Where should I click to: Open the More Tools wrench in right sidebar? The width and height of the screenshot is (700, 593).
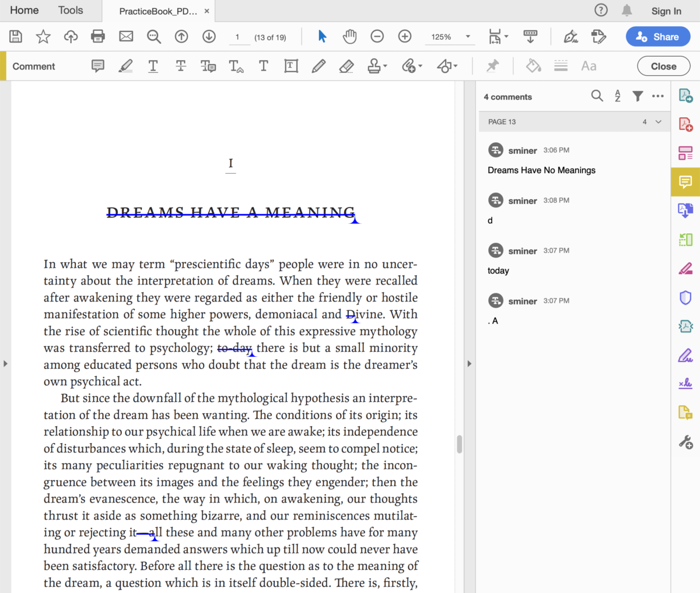pos(685,441)
